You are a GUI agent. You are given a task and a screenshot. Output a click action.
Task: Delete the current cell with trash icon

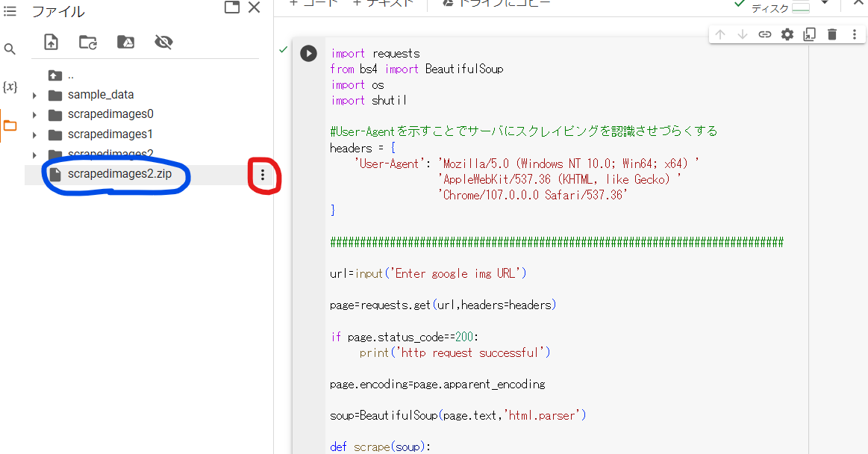click(832, 34)
